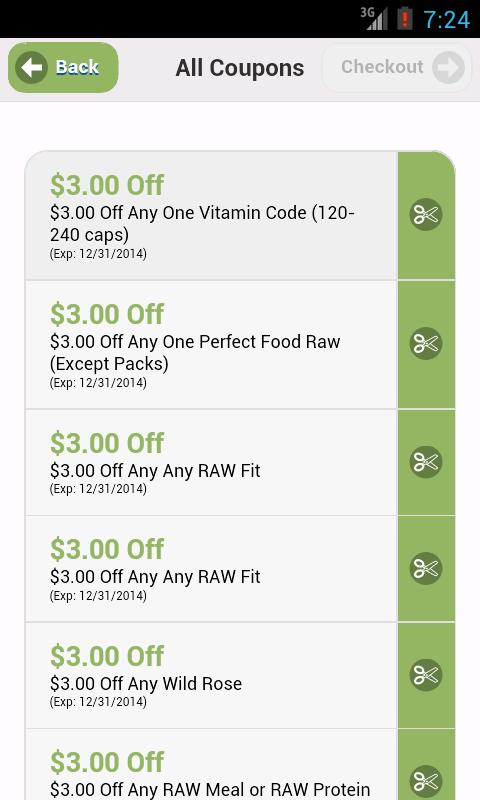Viewport: 480px width, 800px height.
Task: Clip the Vitamin Code coupon with scissors
Action: coord(426,214)
